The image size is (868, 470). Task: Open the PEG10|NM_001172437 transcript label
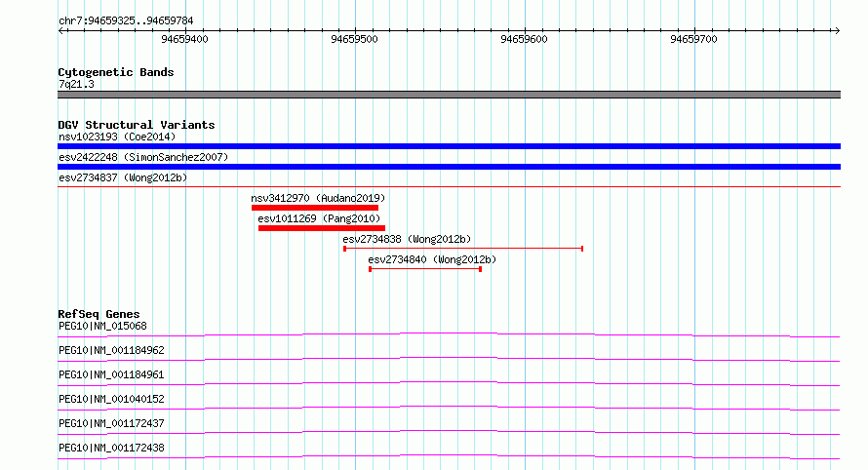[x=111, y=423]
